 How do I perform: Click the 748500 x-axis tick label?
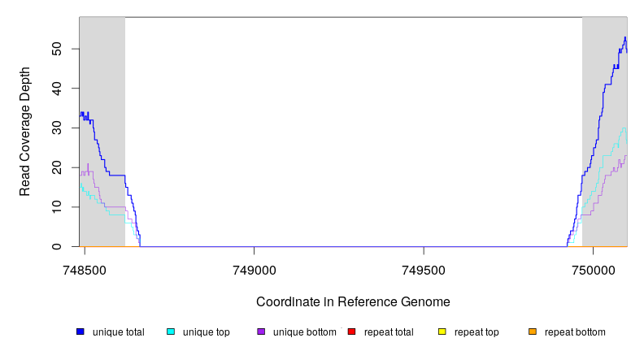pyautogui.click(x=85, y=271)
